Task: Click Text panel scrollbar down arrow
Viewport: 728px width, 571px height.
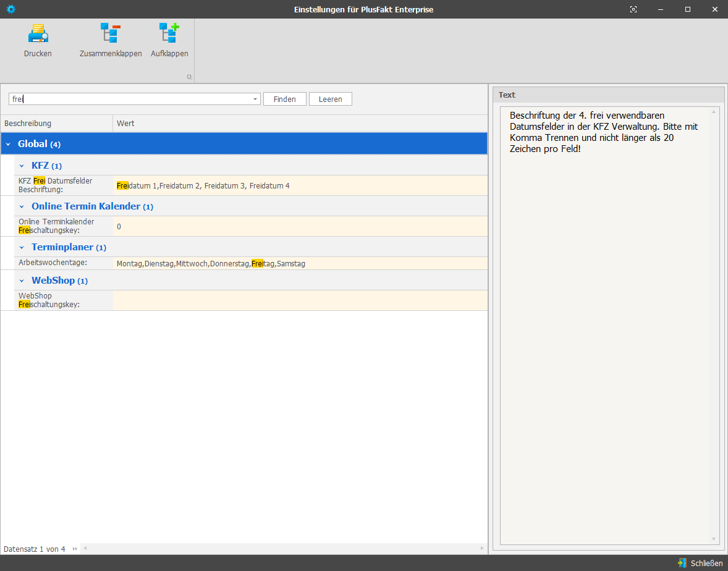Action: pos(714,539)
